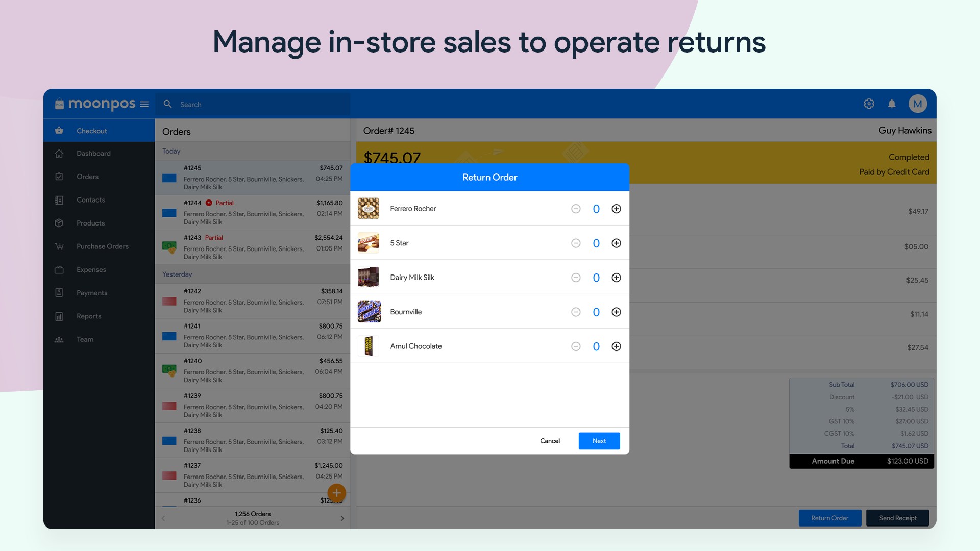The height and width of the screenshot is (551, 980).
Task: Open Purchase Orders in the sidebar
Action: (102, 246)
